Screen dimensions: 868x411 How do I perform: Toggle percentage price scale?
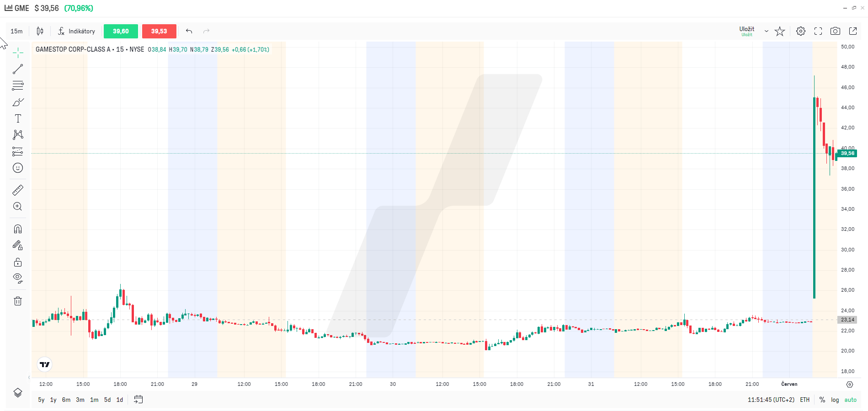tap(822, 400)
